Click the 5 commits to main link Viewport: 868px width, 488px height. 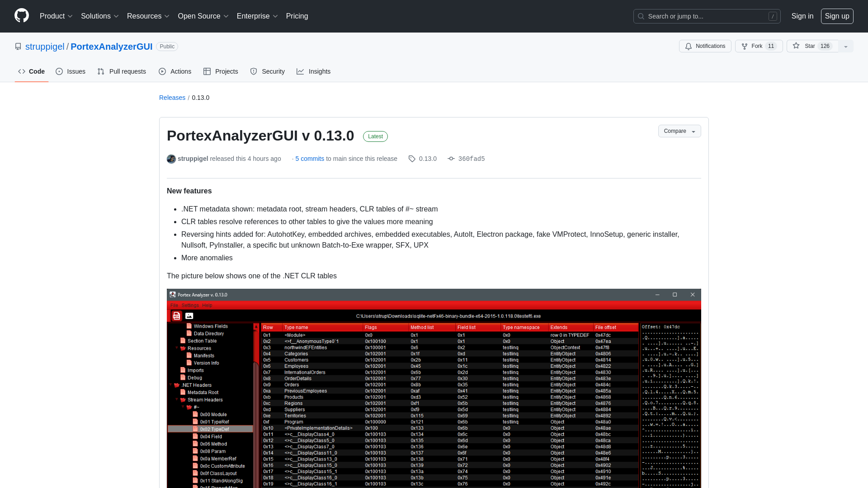pos(309,158)
